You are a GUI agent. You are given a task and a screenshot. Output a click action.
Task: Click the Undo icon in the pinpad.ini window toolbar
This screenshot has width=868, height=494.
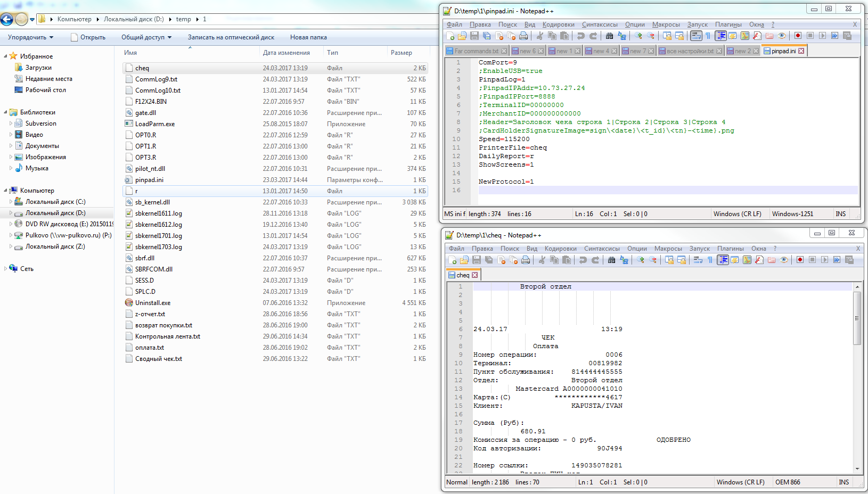coord(580,36)
